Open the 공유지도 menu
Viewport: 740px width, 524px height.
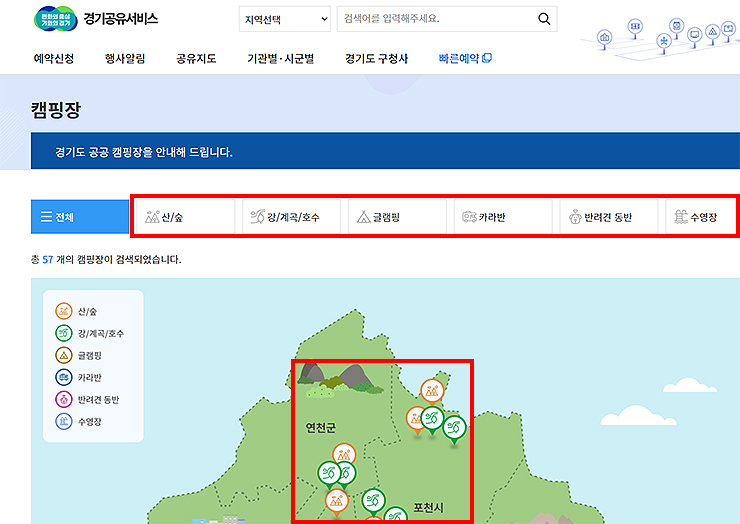(x=196, y=59)
